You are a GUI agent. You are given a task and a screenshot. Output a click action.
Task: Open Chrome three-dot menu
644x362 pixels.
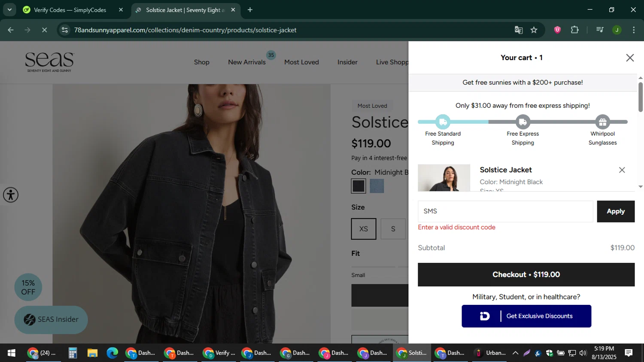[x=634, y=30]
